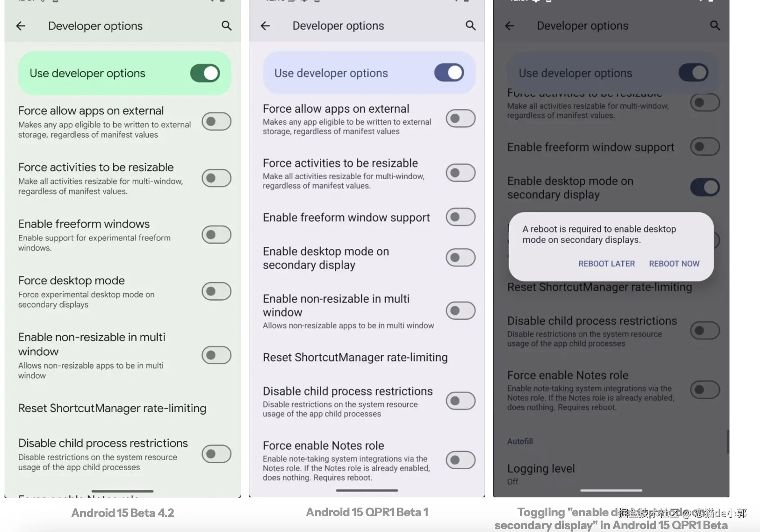Image resolution: width=760 pixels, height=532 pixels.
Task: Turn on Force desktop mode switch
Action: [x=216, y=291]
